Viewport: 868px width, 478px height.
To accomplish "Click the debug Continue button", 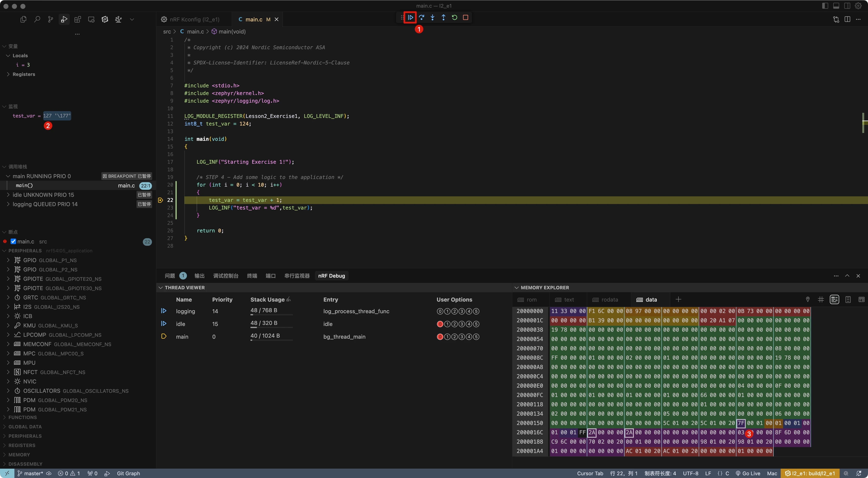I will coord(410,18).
